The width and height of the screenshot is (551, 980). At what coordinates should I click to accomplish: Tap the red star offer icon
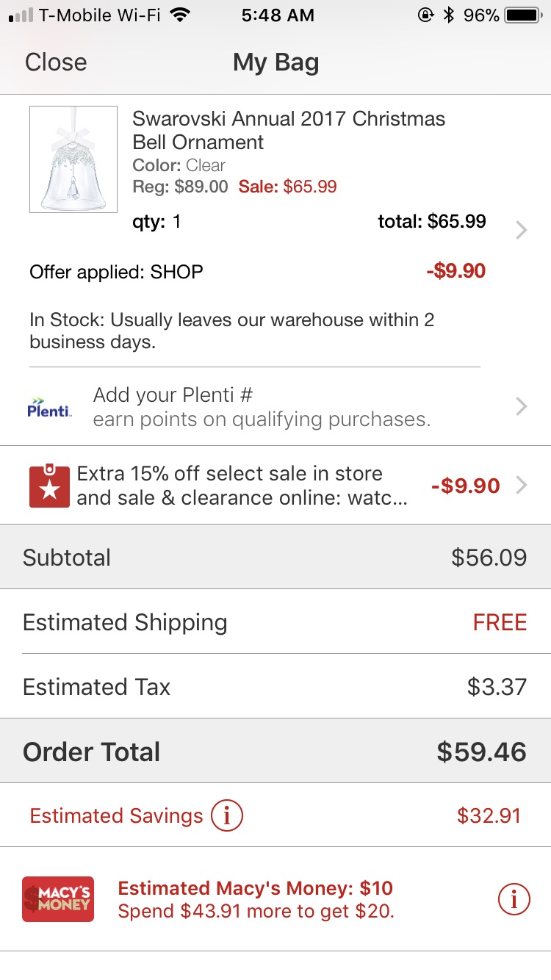click(x=49, y=486)
